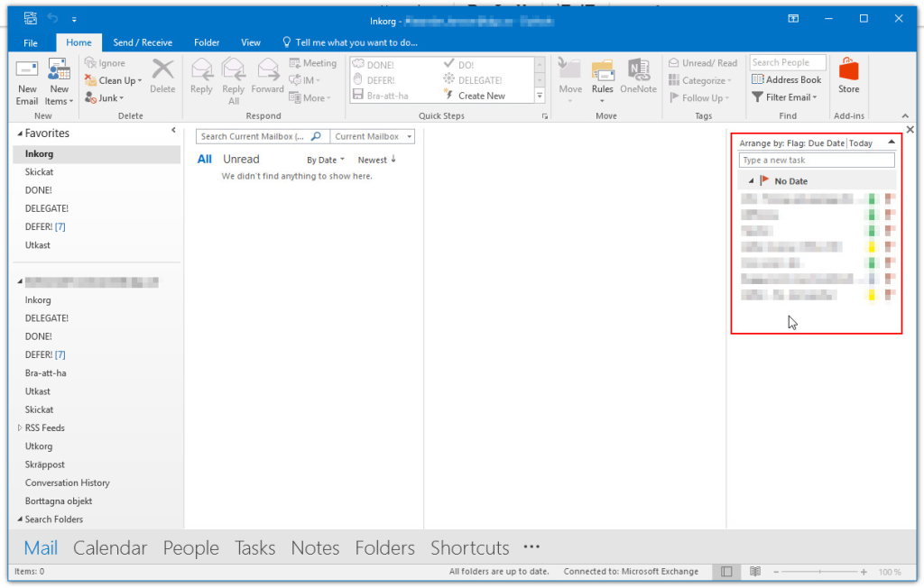This screenshot has height=588, width=924.
Task: Switch to Reading view in status bar
Action: point(755,572)
